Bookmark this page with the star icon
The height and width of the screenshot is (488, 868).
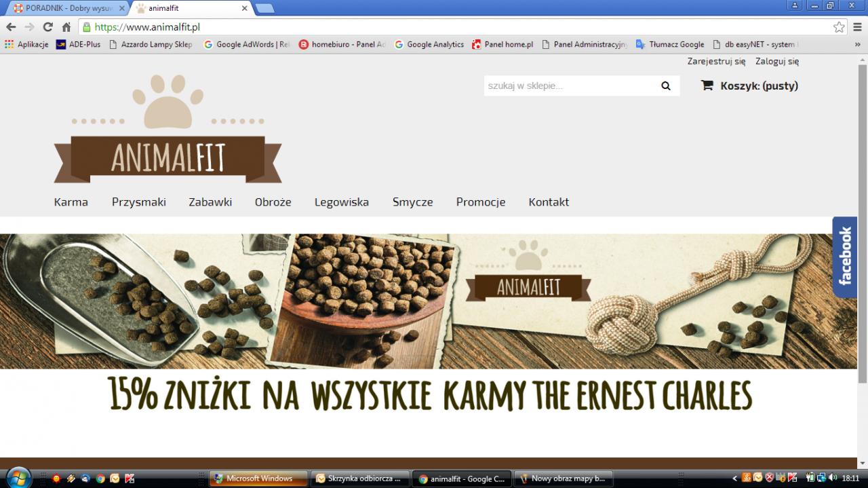839,27
